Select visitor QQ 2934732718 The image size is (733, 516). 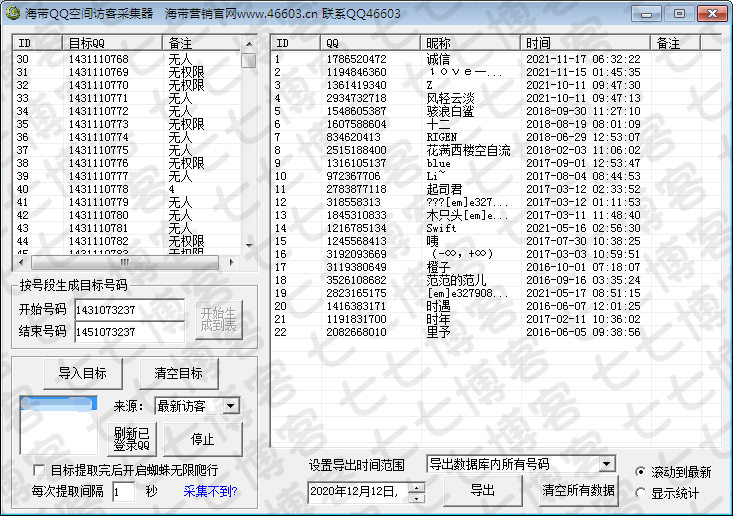tap(356, 98)
